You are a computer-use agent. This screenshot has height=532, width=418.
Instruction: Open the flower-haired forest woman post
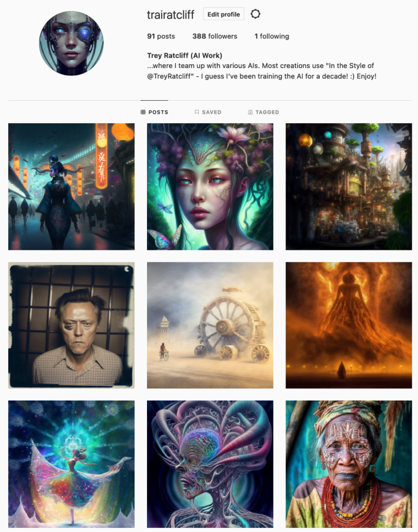210,187
